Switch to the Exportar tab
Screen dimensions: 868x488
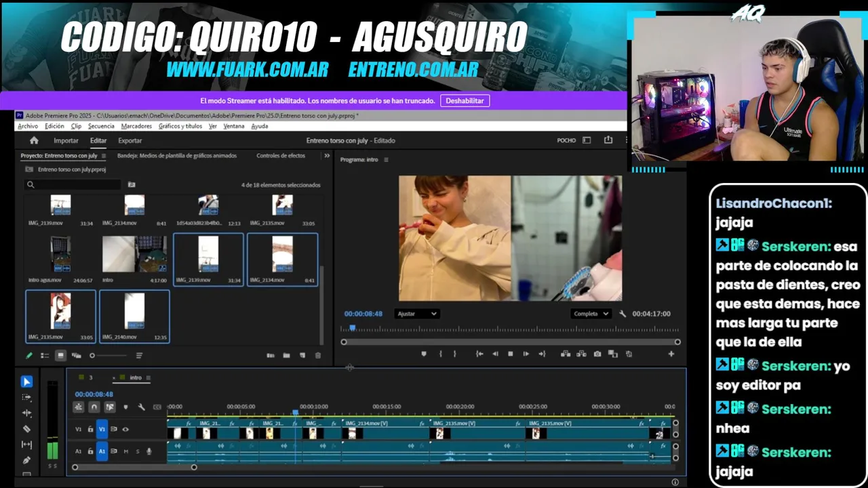[x=130, y=140]
